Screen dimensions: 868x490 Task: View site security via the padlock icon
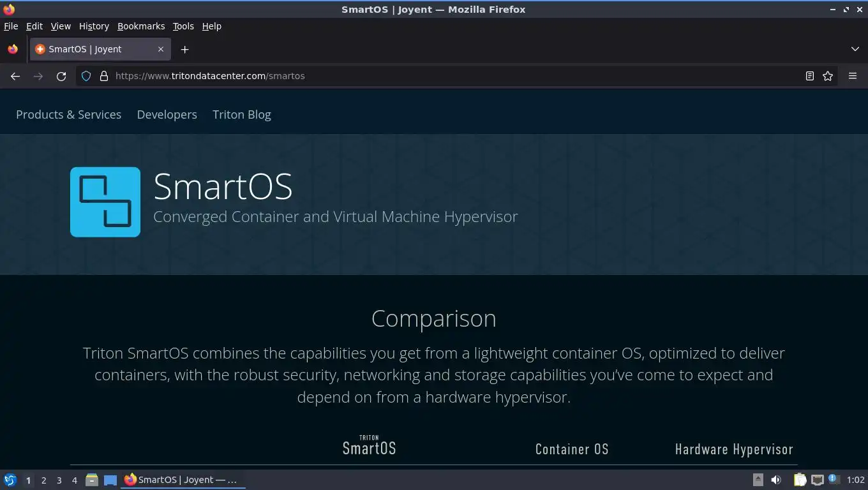[104, 76]
